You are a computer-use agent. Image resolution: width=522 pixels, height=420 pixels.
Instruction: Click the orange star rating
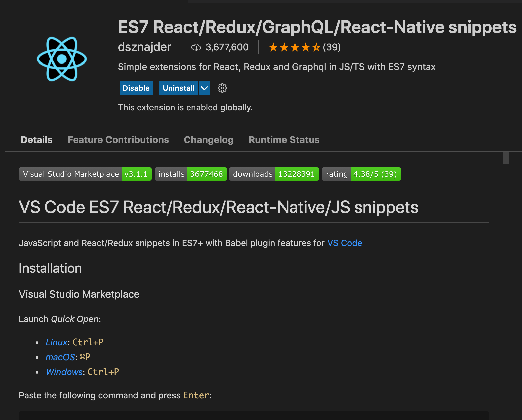[295, 47]
